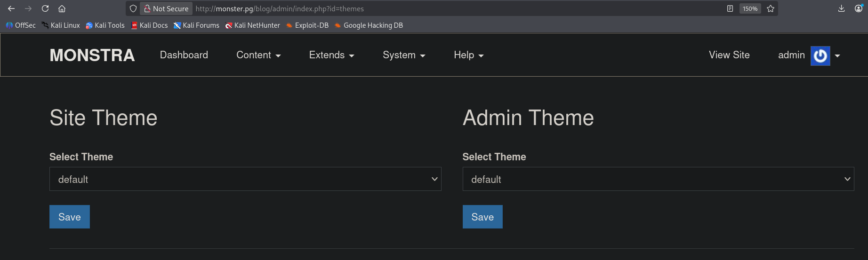Expand the System menu
Screen dimensions: 868x260
(404, 55)
